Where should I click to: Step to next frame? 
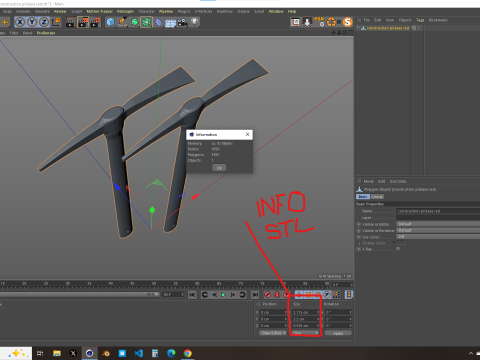[x=233, y=295]
